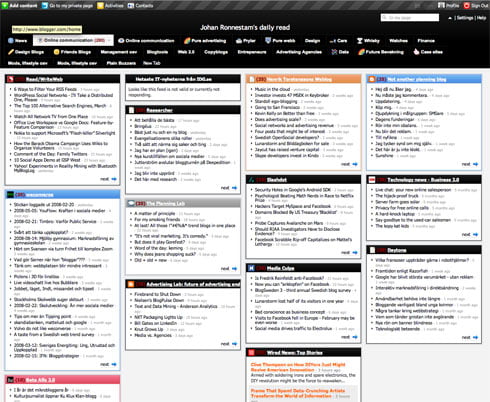Click the yellow Activities icon
This screenshot has width=490, height=402.
(100, 6)
